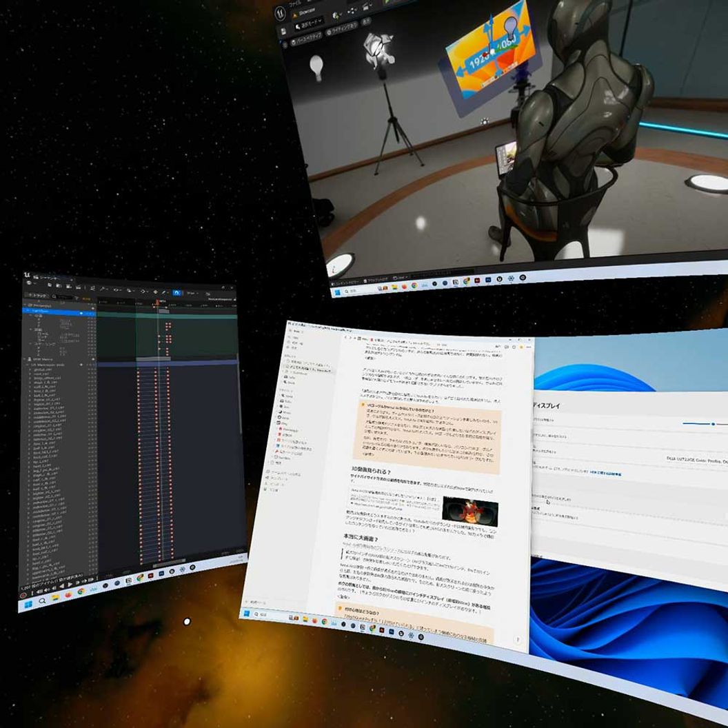Click the help question mark button in Notion
The image size is (728, 728).
518,640
